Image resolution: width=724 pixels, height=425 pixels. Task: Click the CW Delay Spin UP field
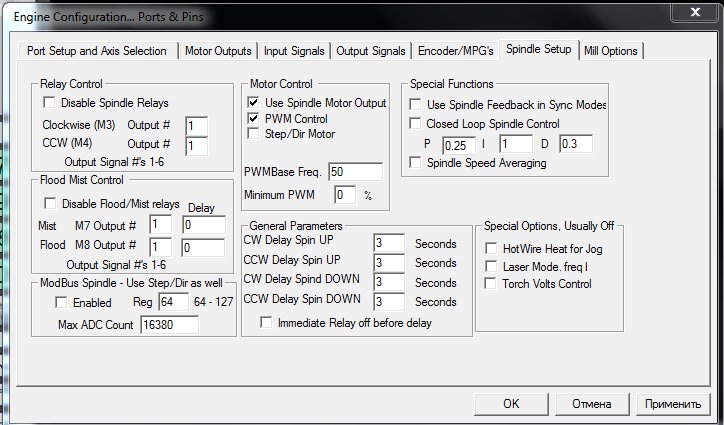(388, 243)
